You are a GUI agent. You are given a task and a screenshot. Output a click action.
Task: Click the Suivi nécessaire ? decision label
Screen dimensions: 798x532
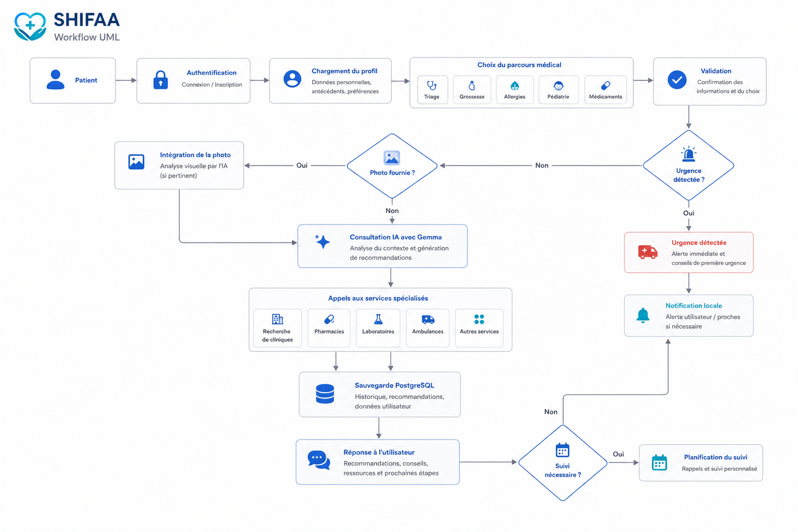coord(563,470)
